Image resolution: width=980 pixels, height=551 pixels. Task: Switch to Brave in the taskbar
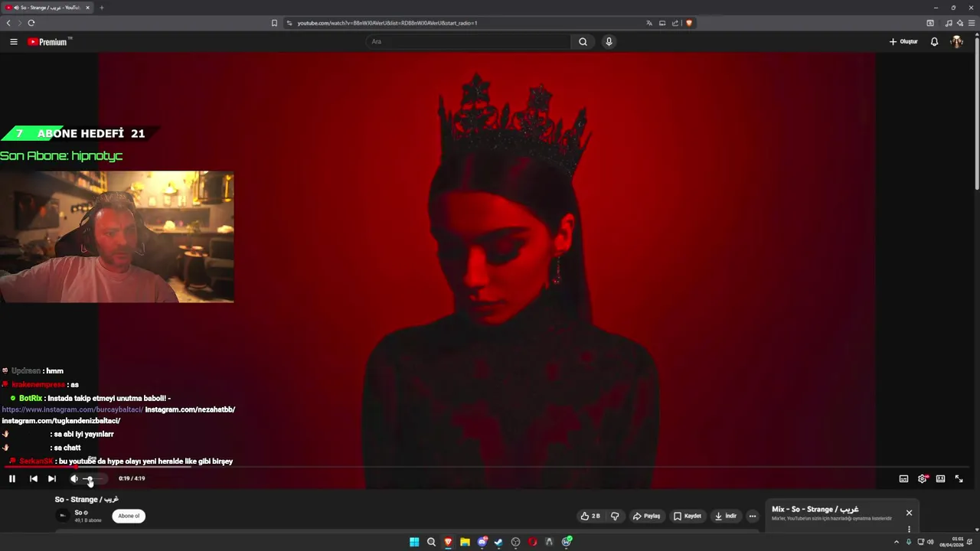448,542
